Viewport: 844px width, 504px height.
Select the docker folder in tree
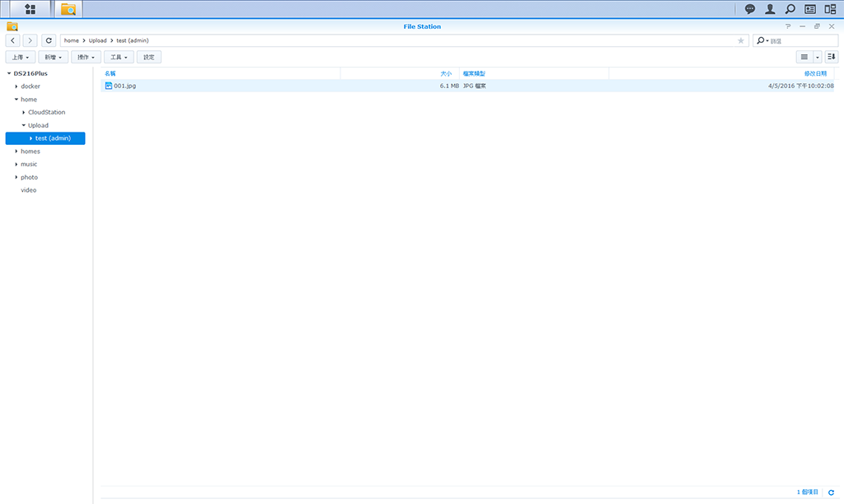point(30,86)
